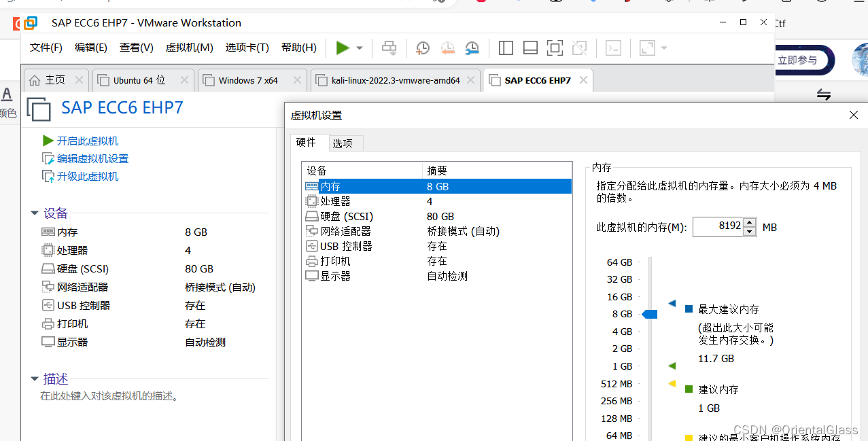
Task: Decrease memory with the spinner down arrow
Action: tap(750, 231)
